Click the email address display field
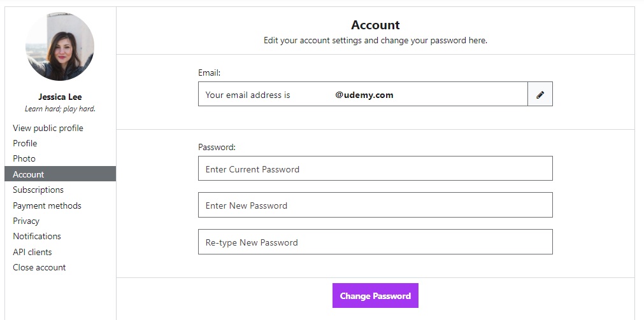The height and width of the screenshot is (320, 644). point(363,94)
